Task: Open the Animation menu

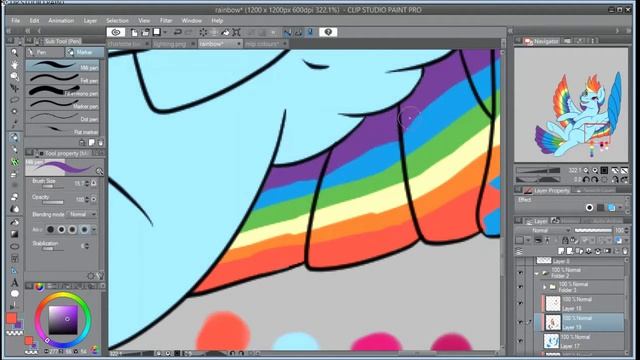Action: click(x=61, y=20)
